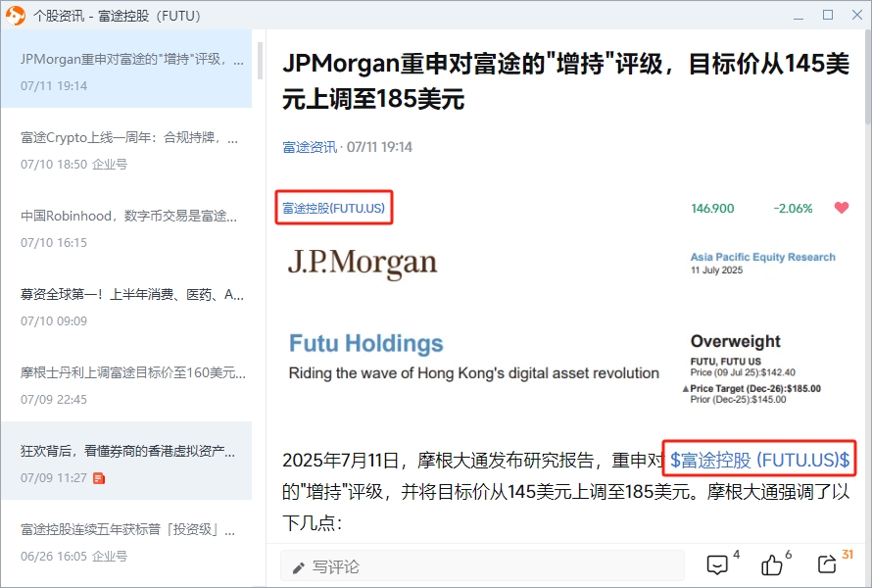The width and height of the screenshot is (872, 588).
Task: Open the 富途控股(FUTU.US) stock link
Action: [334, 208]
